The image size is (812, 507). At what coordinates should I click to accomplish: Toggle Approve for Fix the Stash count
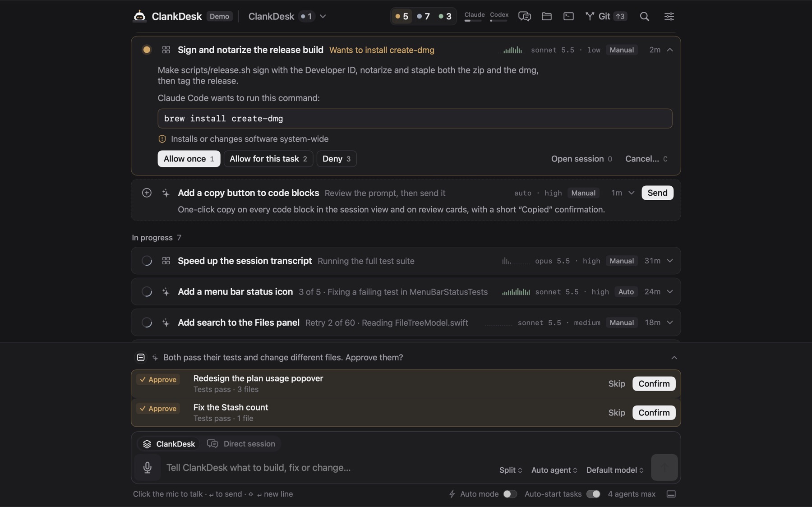[x=158, y=408]
